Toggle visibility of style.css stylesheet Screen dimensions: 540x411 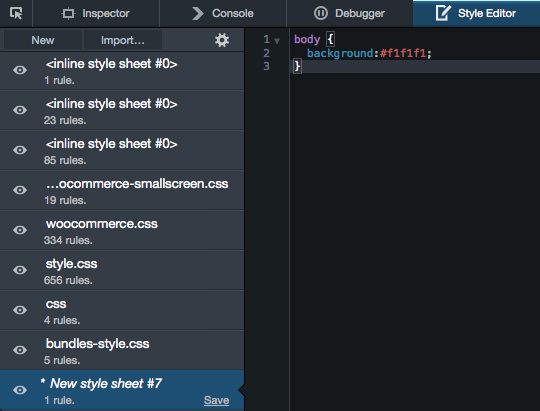(20, 270)
